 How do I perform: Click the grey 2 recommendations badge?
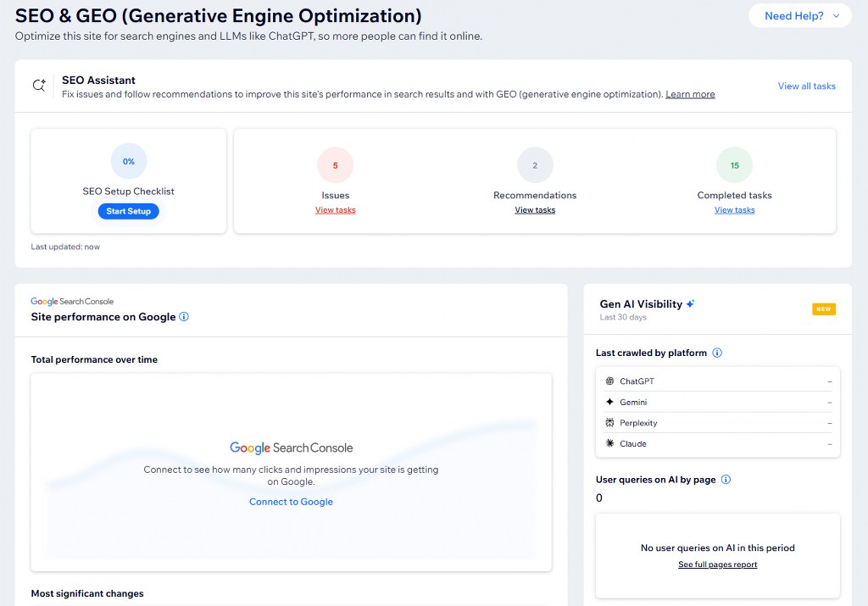(535, 165)
